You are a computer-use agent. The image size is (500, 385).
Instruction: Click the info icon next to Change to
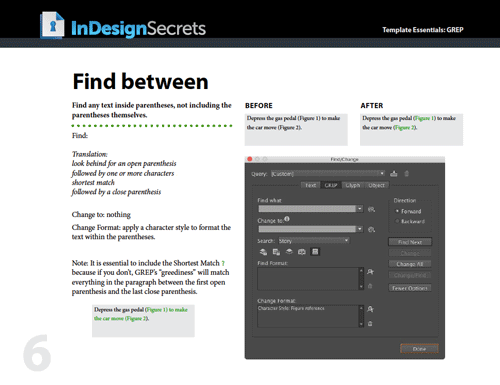(287, 219)
